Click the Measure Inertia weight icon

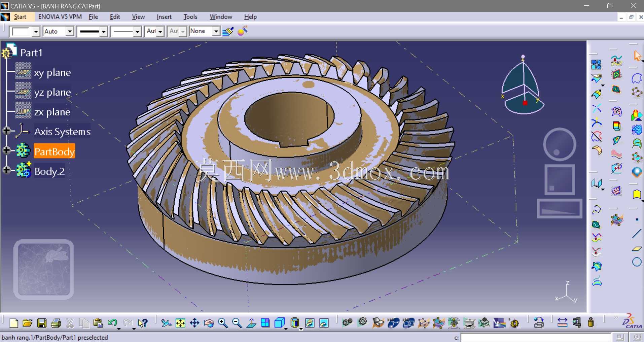pos(591,323)
